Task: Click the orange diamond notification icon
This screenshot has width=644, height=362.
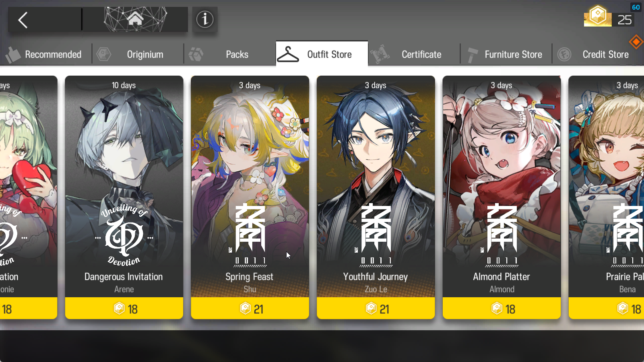Action: 636,41
